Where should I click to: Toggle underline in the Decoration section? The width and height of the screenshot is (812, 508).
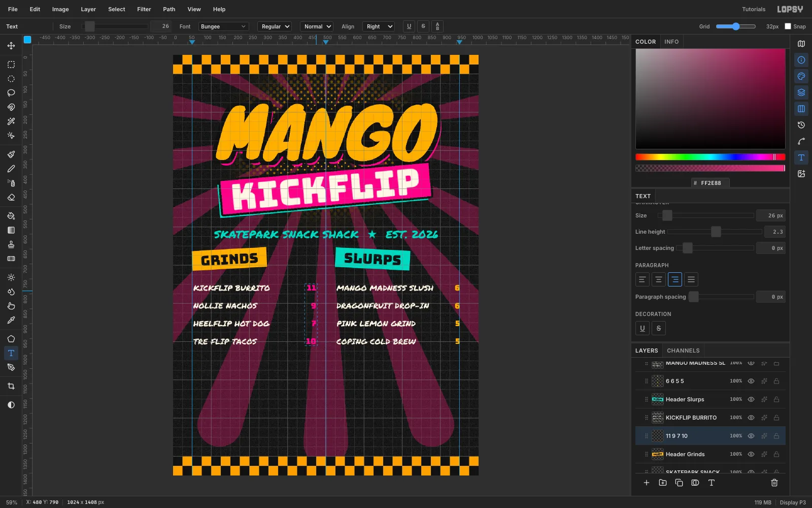pos(642,328)
